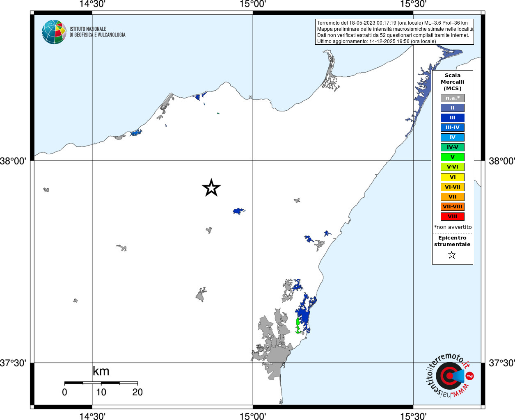Click the top 14°30' longitude label
Viewport: 515px width, 420px height.
(x=92, y=4)
